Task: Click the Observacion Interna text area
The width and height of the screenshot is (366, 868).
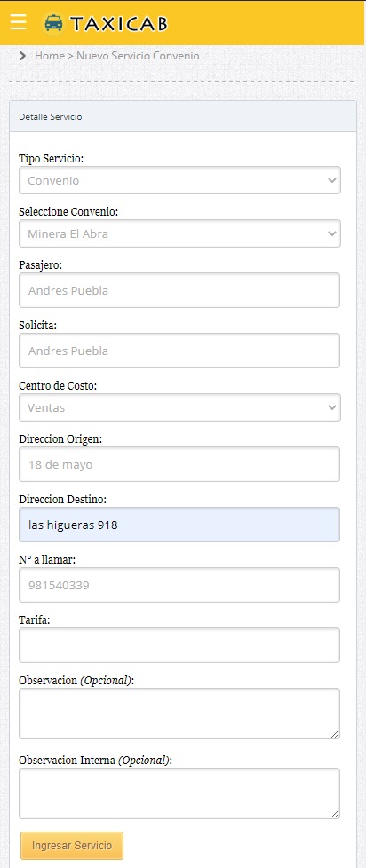Action: click(x=179, y=793)
